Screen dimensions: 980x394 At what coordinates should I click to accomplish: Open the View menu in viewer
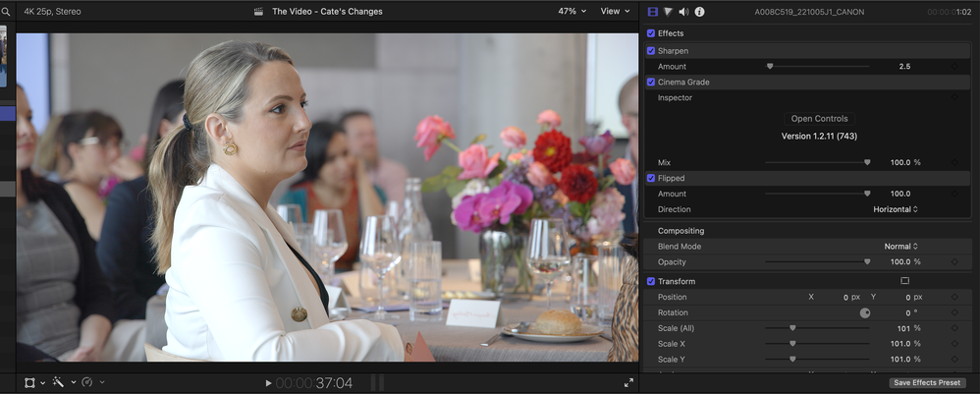(616, 12)
